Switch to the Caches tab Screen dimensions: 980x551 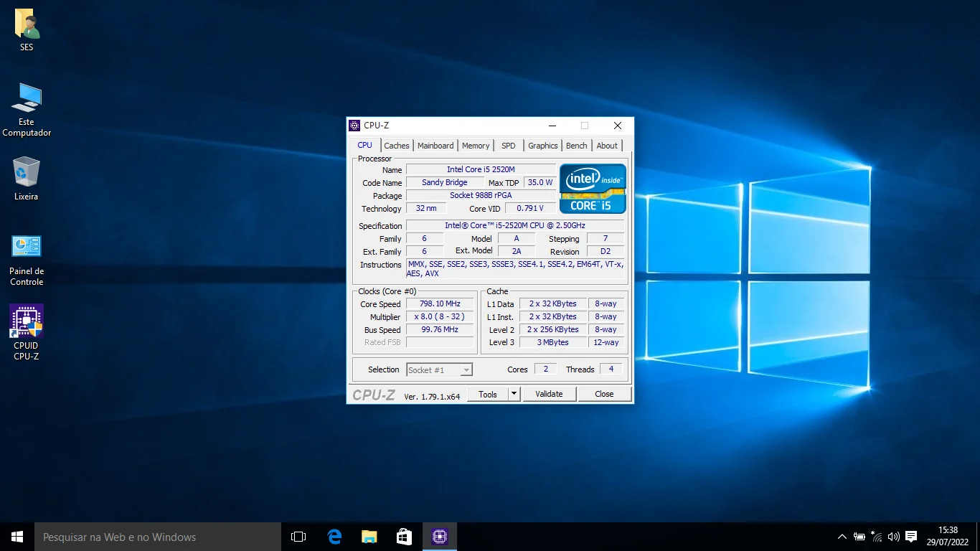coord(396,146)
